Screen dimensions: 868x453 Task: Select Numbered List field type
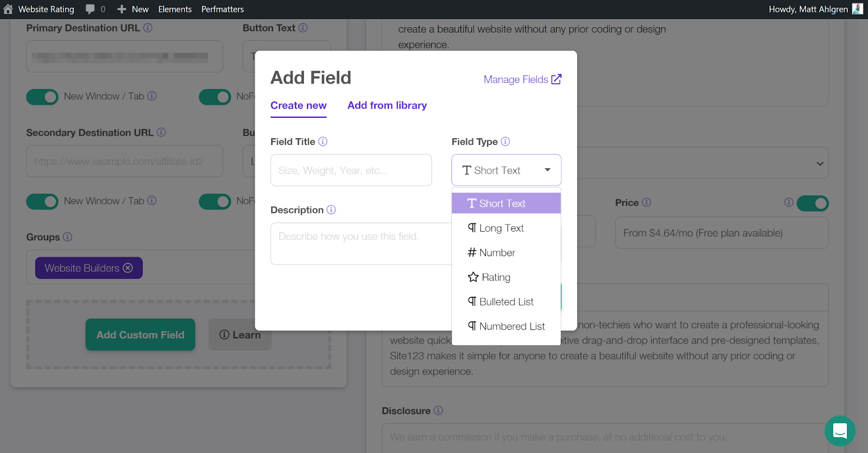tap(506, 326)
